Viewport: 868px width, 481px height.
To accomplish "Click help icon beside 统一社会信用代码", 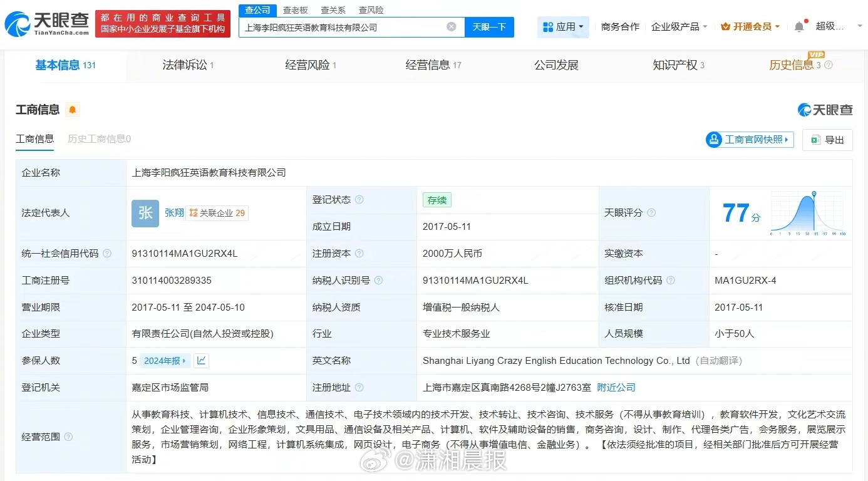I will tap(107, 254).
